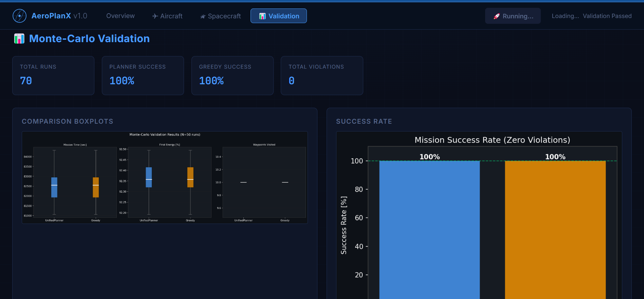The image size is (644, 299).
Task: Click the Running... button
Action: coord(513,16)
